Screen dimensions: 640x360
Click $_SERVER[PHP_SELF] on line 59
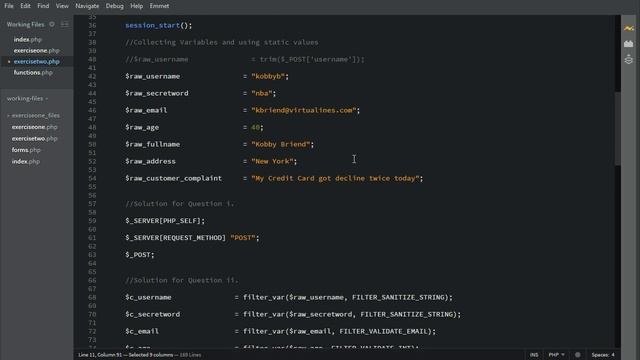[x=163, y=221]
